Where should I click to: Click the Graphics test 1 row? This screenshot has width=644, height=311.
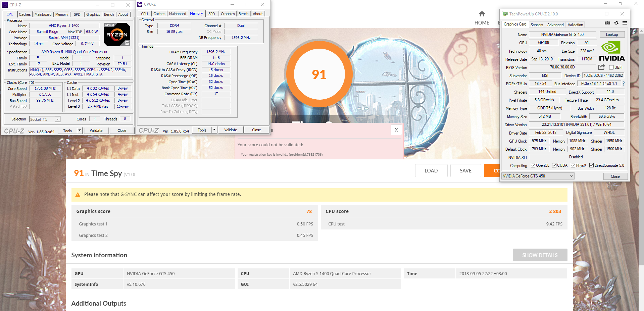pos(195,224)
